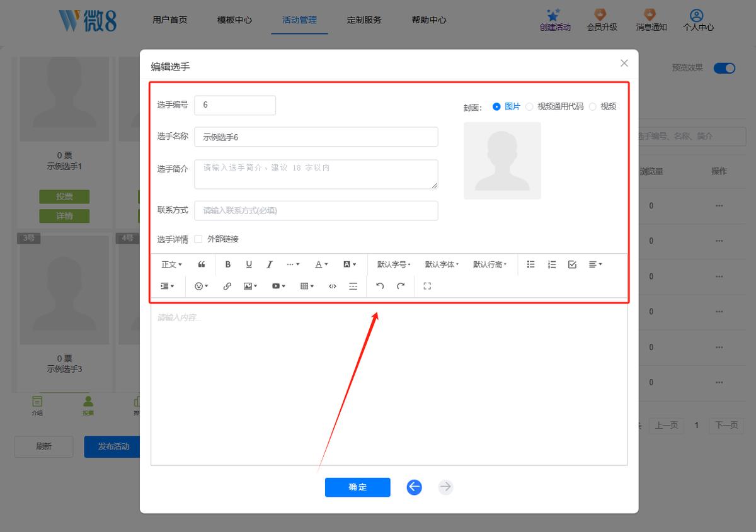756x532 pixels.
Task: Check the 外部链接 checkbox
Action: pos(198,239)
